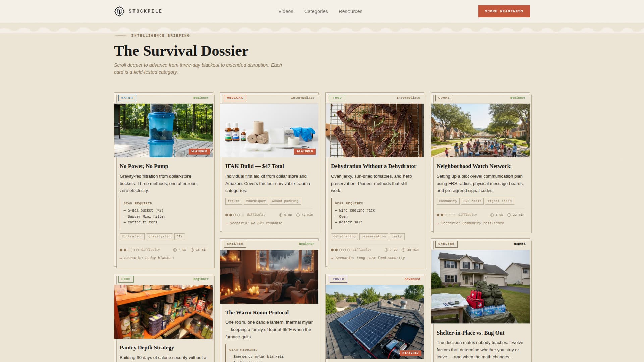
Task: Open the neighborhood gathering thumbnail
Action: 480,130
